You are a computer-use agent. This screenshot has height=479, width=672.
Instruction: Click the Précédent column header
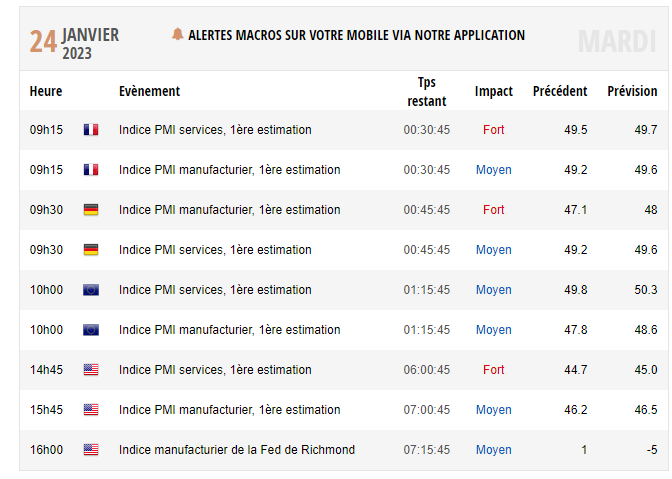coord(560,91)
